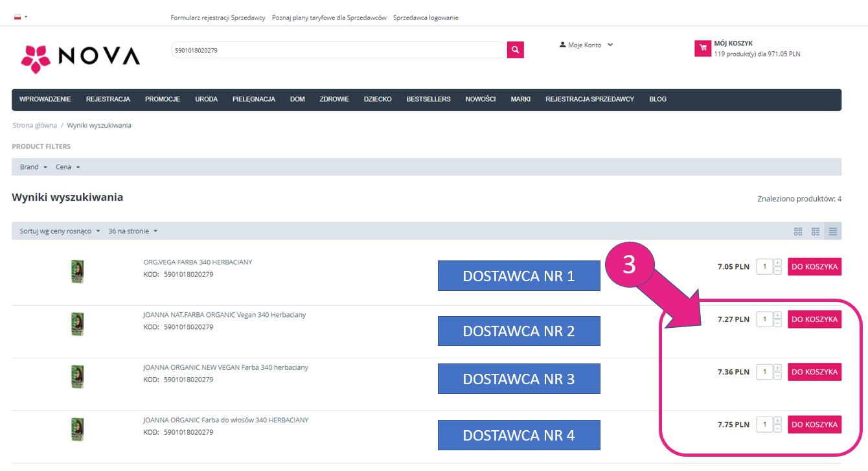The image size is (868, 471).
Task: Go to BESTSELLERS in the navigation bar
Action: click(x=428, y=99)
